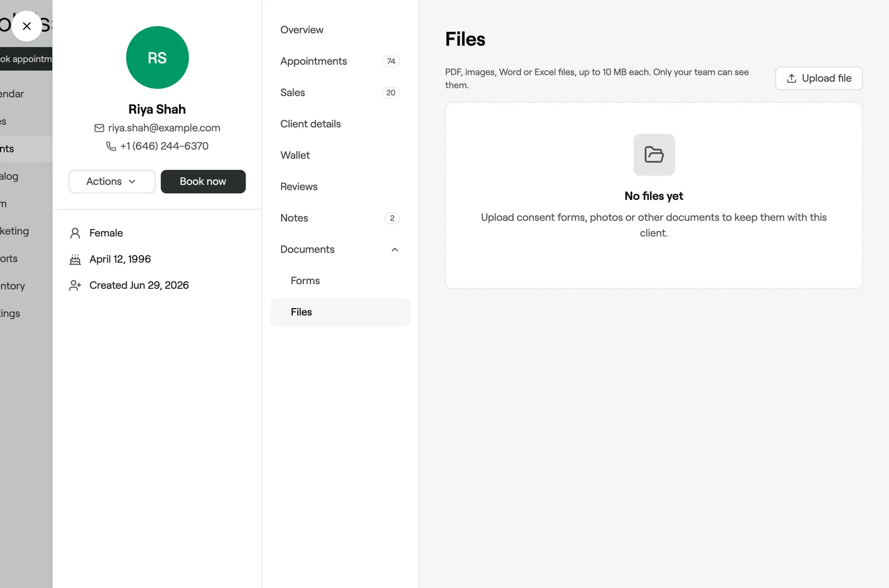This screenshot has width=889, height=588.
Task: Click the Upload file button
Action: (818, 78)
